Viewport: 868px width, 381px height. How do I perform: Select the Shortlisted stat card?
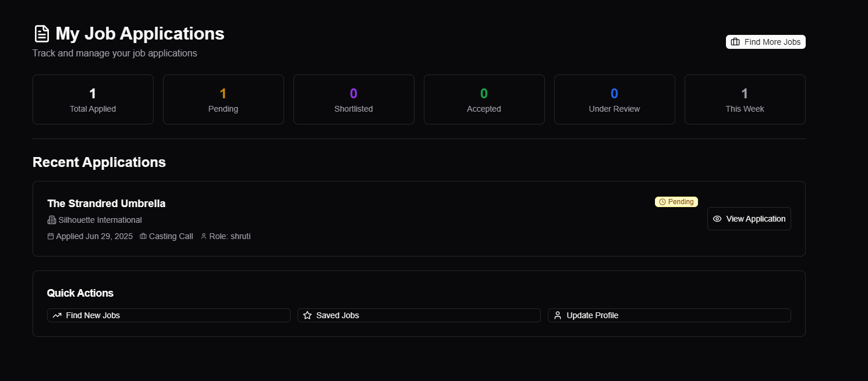coord(354,99)
